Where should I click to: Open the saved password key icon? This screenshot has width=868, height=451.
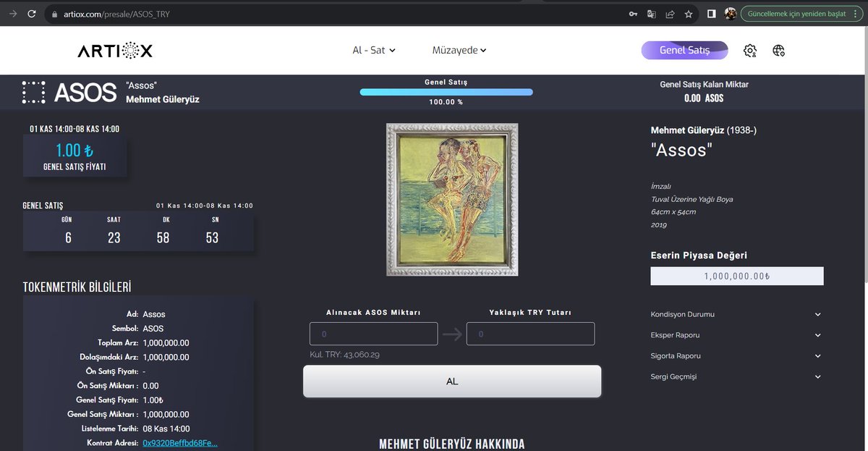(633, 14)
